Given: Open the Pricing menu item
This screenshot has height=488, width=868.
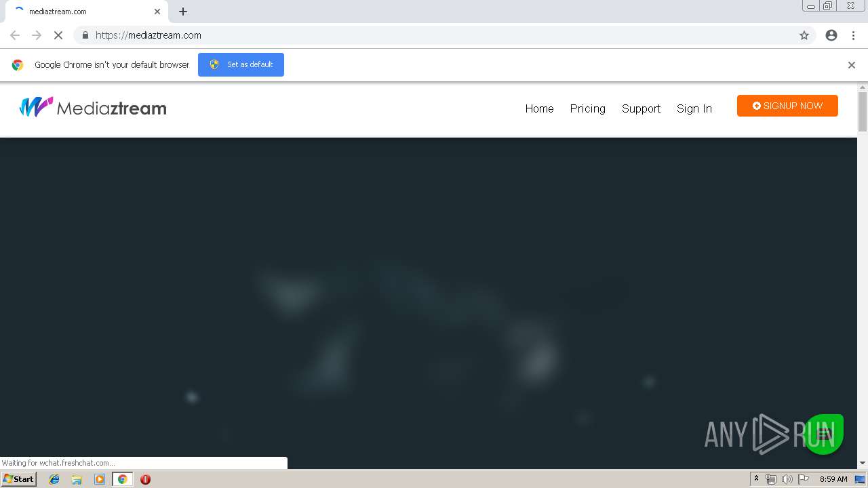Looking at the screenshot, I should pos(587,108).
